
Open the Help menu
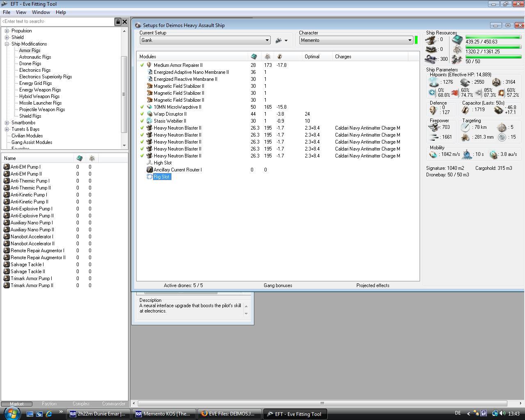[61, 12]
